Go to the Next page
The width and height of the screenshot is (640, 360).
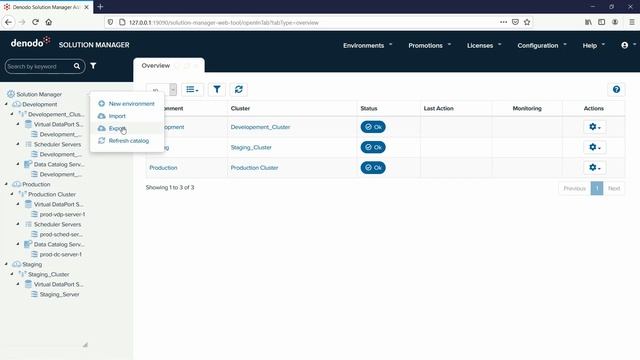click(614, 188)
